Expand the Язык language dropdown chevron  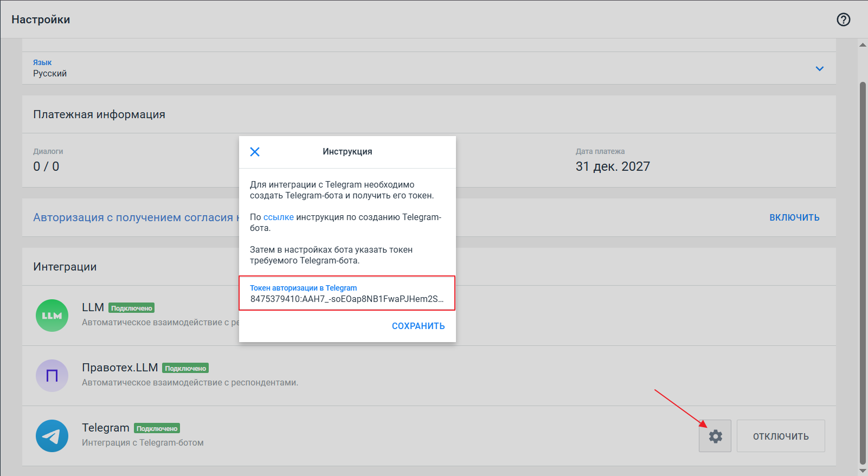click(x=819, y=69)
